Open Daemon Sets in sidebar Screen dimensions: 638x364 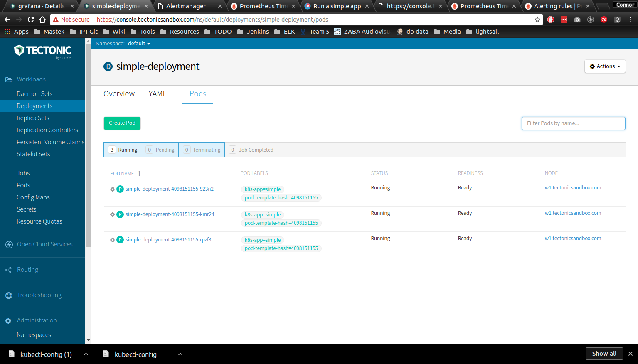pos(34,94)
